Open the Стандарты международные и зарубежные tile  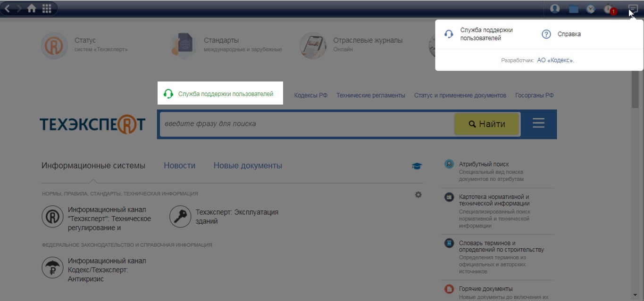coord(226,45)
